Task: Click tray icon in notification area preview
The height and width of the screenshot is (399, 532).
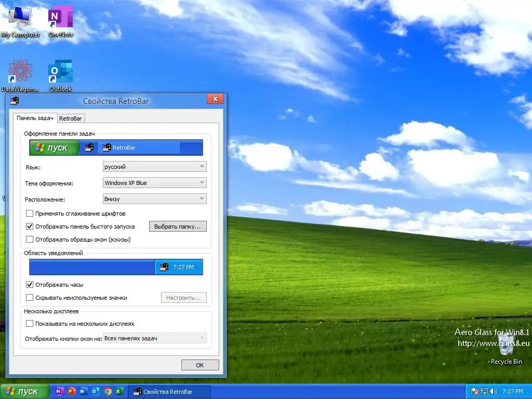Action: click(164, 267)
